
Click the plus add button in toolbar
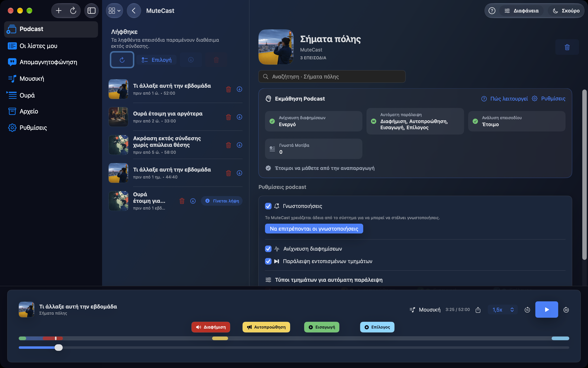pyautogui.click(x=59, y=11)
